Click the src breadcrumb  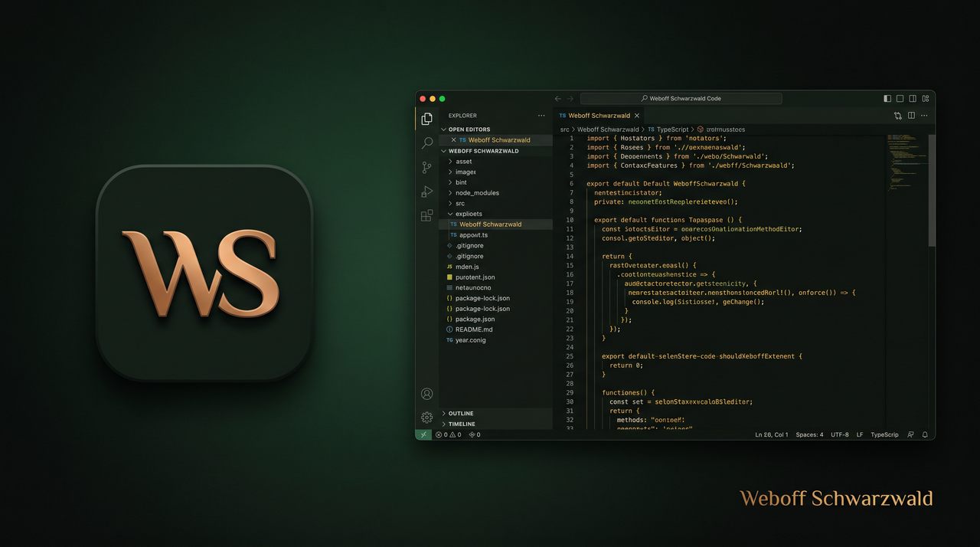(x=564, y=129)
